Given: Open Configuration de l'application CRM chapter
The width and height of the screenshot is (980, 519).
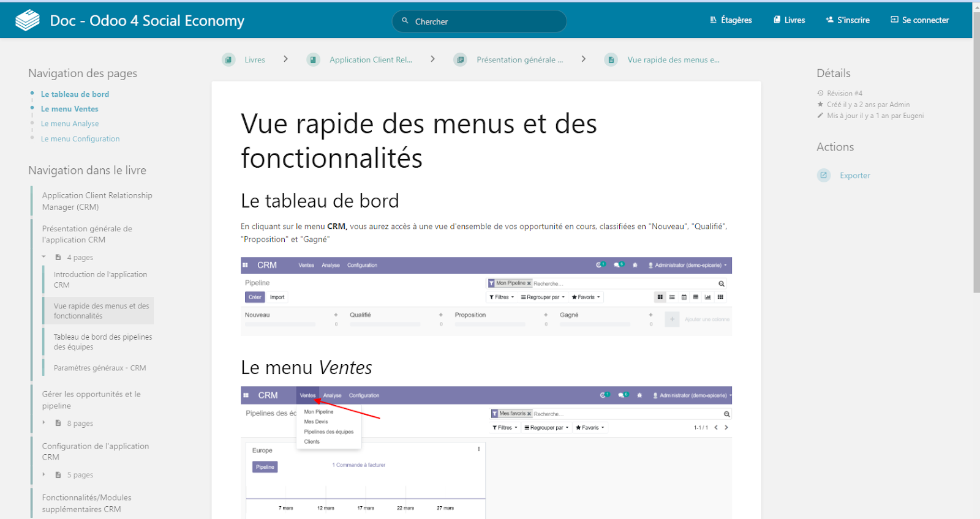Looking at the screenshot, I should (96, 452).
